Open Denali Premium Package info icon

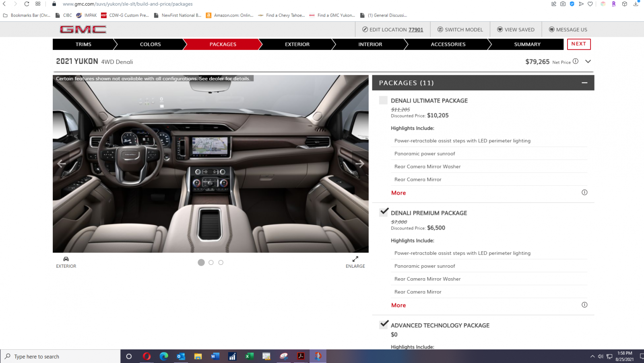[584, 305]
